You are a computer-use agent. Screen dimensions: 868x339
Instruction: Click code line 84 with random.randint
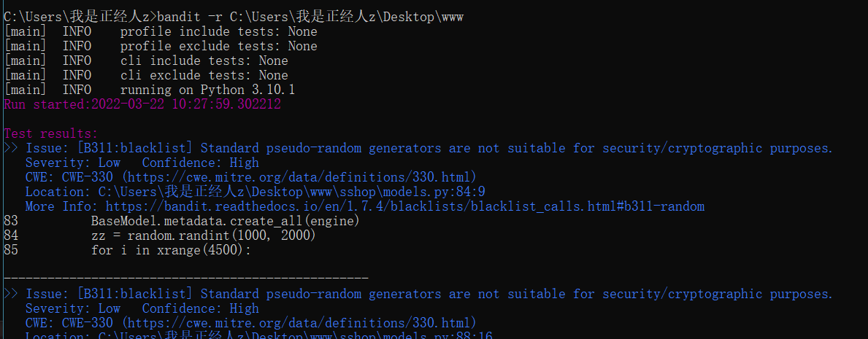(x=219, y=235)
